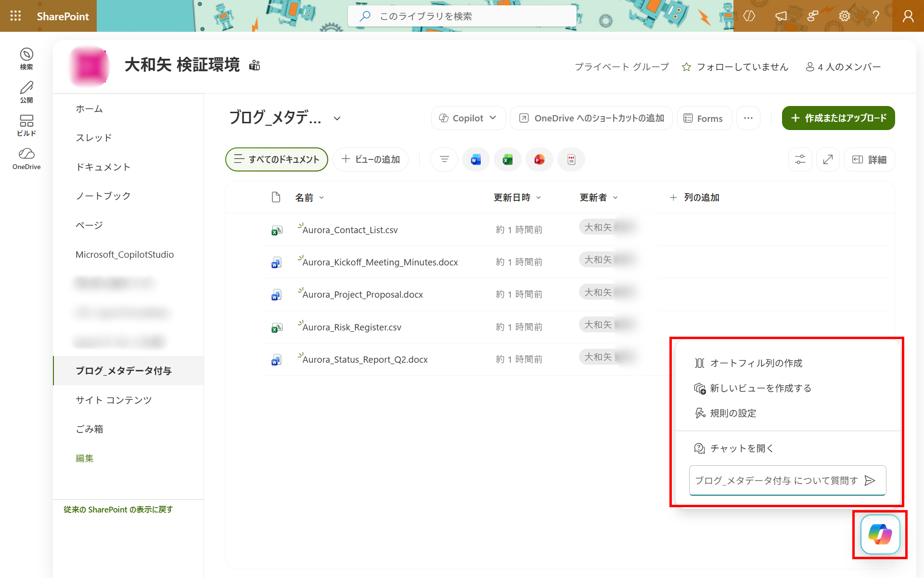Open Aurora_Risk_Register.csv file

pyautogui.click(x=352, y=327)
